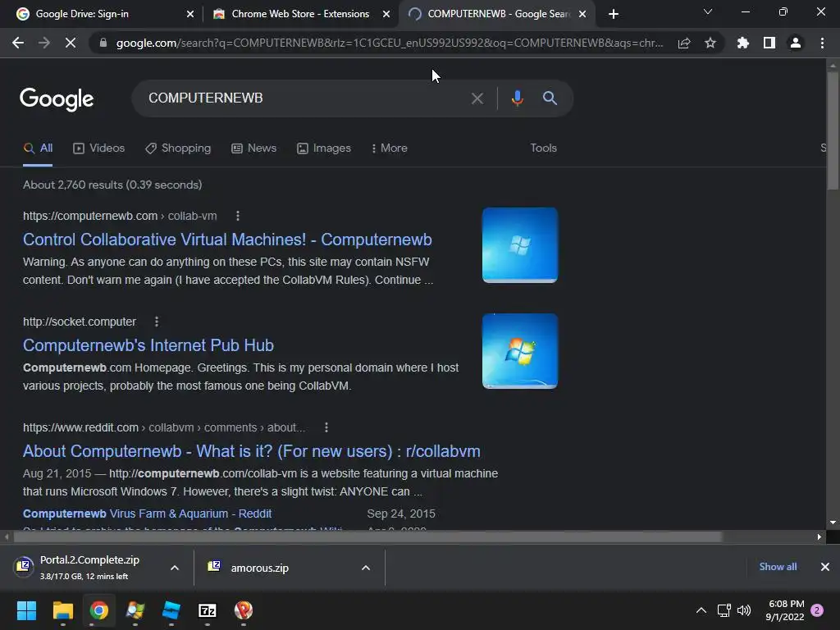
Task: Open 7-Zip from the taskbar
Action: (x=208, y=610)
